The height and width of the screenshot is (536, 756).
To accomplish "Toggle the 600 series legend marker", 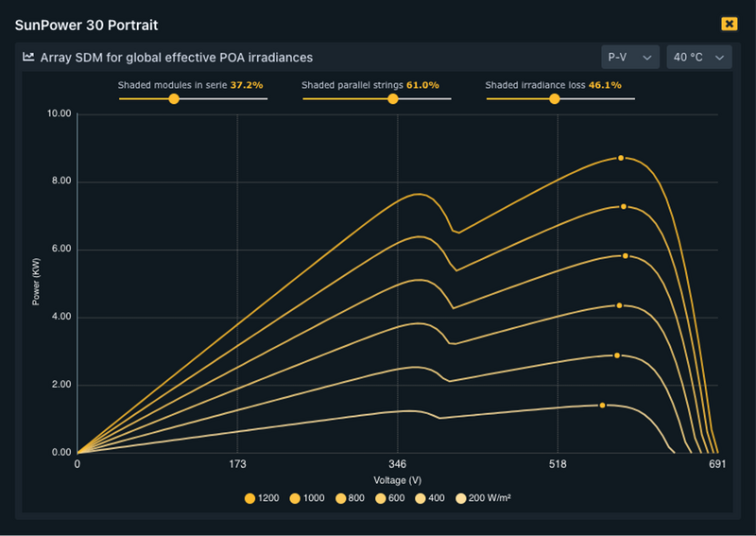I will tap(391, 497).
